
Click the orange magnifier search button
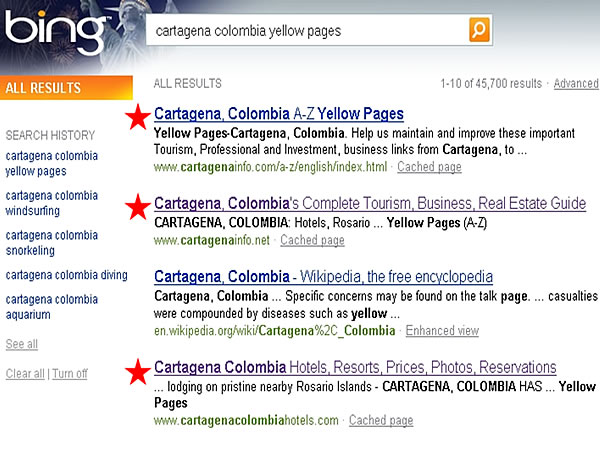[479, 30]
